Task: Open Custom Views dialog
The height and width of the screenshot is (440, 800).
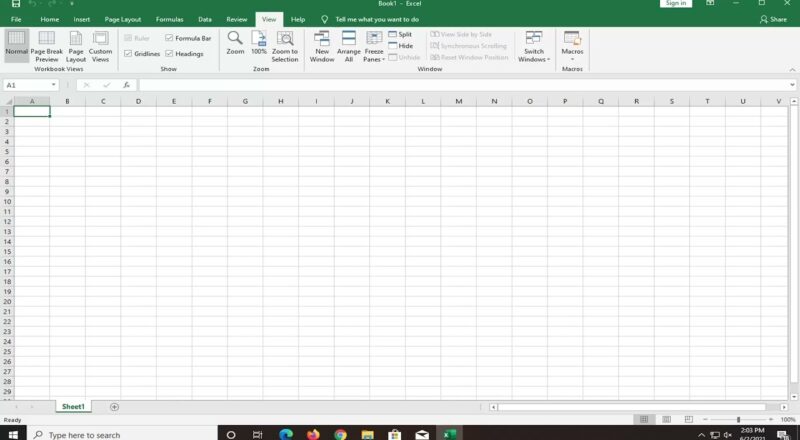Action: coord(100,46)
